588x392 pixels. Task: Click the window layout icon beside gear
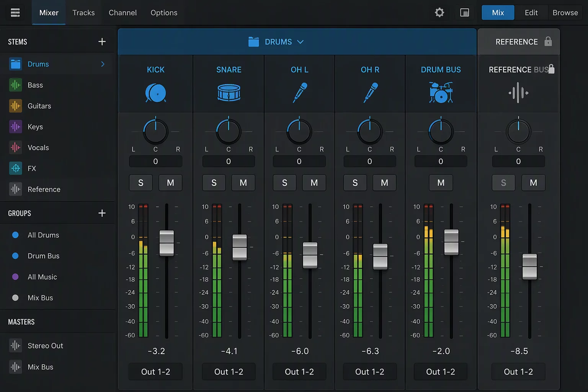464,13
